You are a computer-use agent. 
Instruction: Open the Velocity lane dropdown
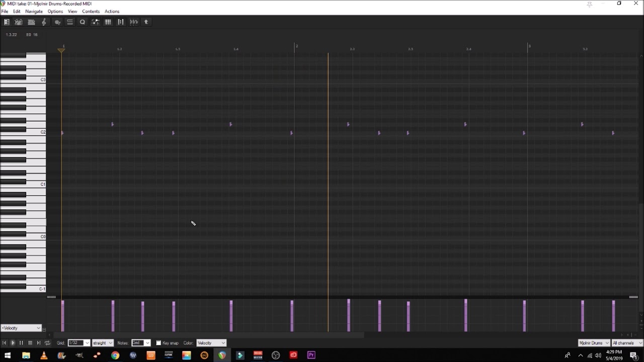tap(21, 328)
